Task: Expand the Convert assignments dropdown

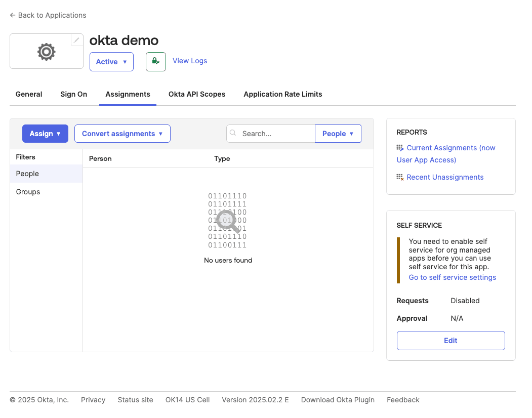Action: point(122,133)
